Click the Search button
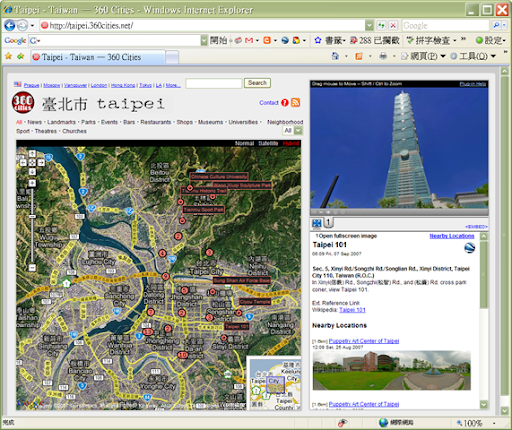Viewport: 512px width, 430px height. pyautogui.click(x=257, y=83)
